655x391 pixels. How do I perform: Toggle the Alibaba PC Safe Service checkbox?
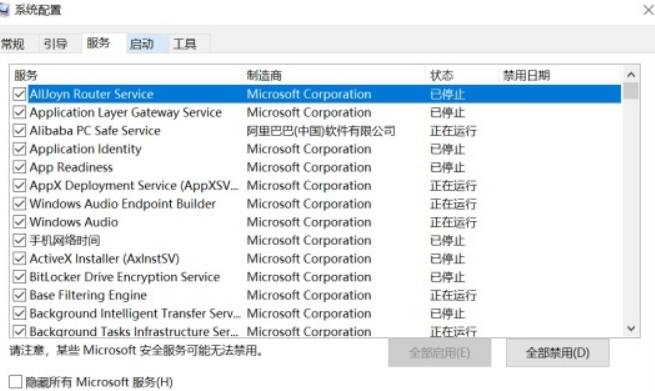19,131
